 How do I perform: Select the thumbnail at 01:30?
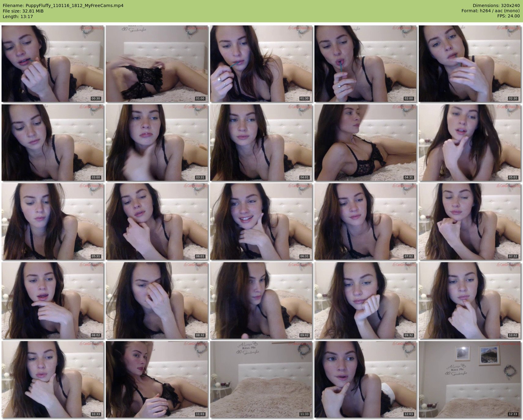point(261,63)
